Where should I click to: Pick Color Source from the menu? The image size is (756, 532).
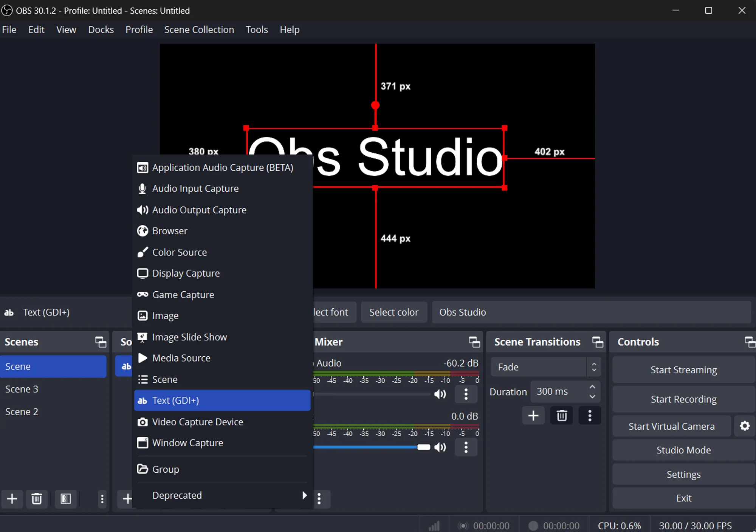pos(222,252)
